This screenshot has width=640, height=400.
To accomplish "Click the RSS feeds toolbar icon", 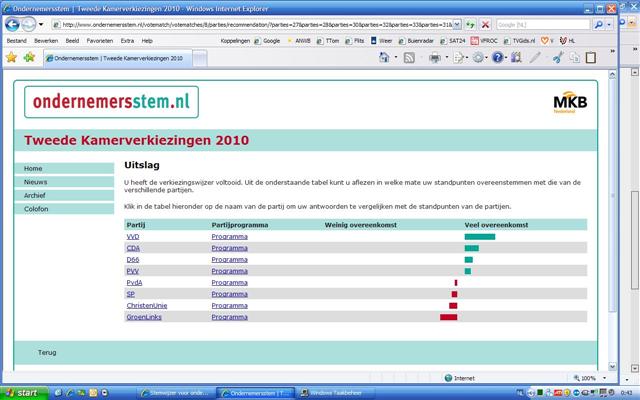I will [409, 58].
